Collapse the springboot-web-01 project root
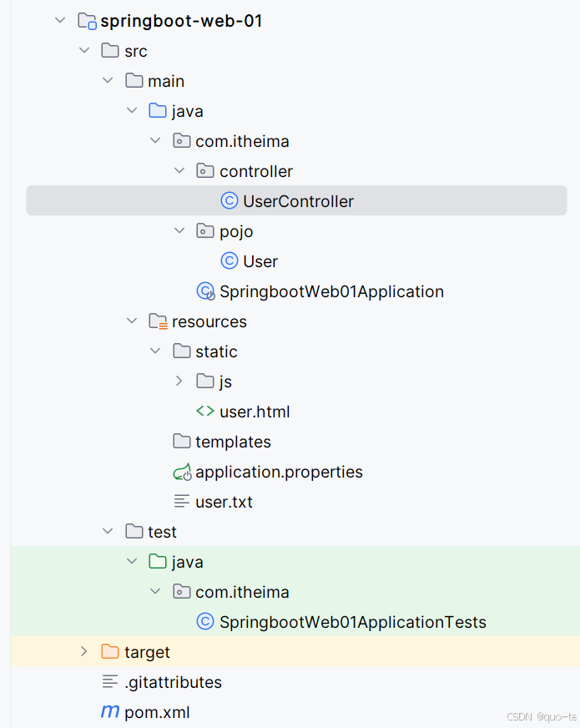The width and height of the screenshot is (580, 728). [x=59, y=21]
